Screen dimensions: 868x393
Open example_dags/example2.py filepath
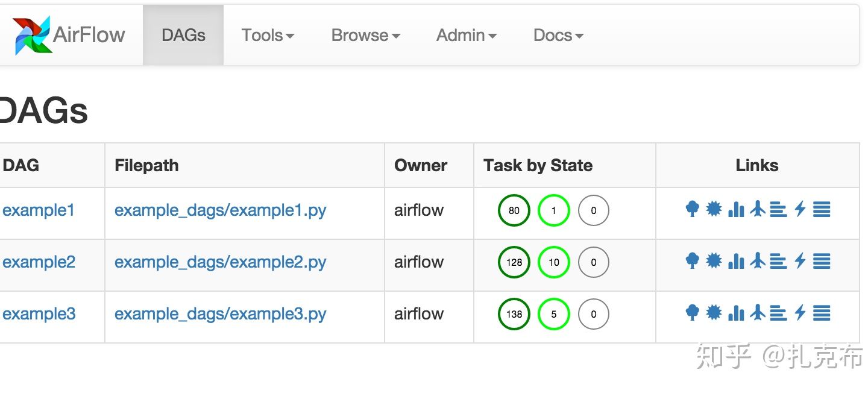tap(220, 262)
